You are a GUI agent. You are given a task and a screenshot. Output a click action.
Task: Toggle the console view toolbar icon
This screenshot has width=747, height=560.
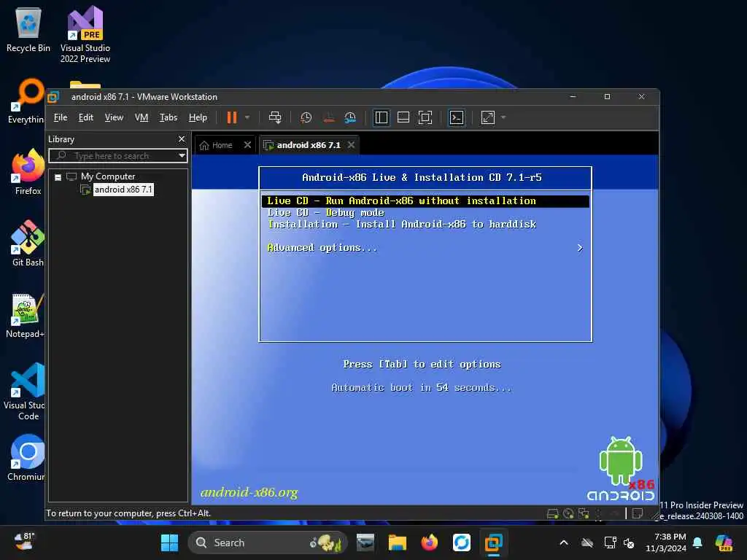[457, 117]
